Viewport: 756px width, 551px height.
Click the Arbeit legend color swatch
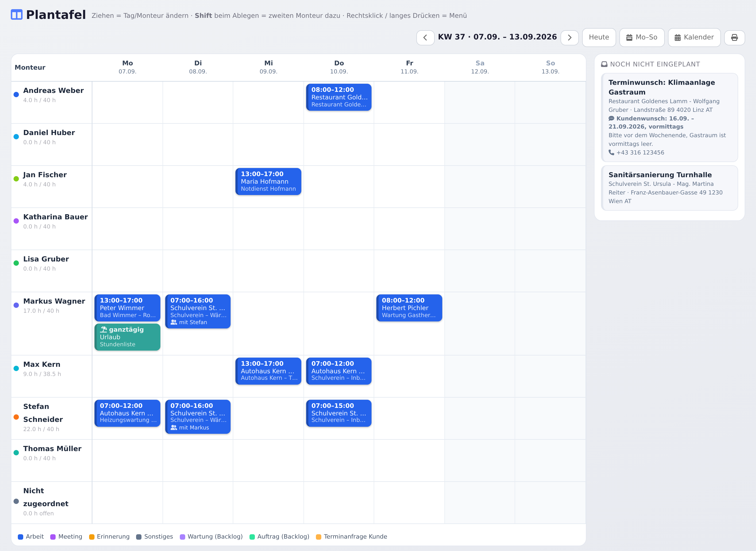coord(20,537)
